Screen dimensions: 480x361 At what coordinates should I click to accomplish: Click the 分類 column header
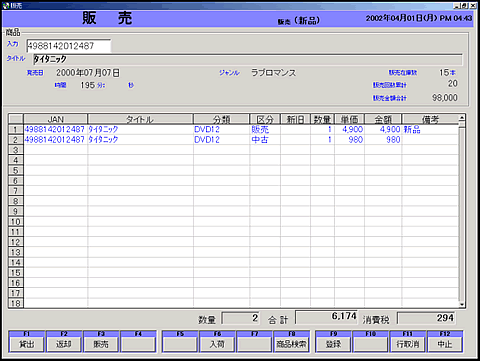click(x=221, y=119)
